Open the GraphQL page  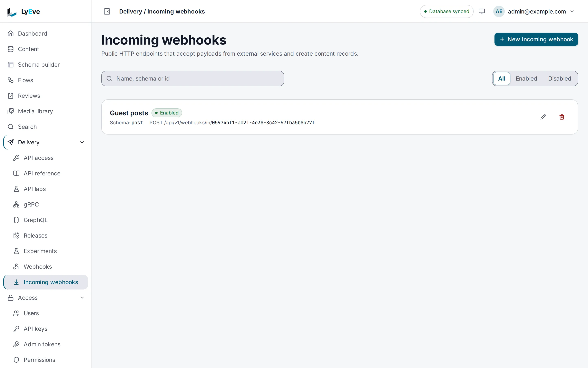tap(46, 220)
